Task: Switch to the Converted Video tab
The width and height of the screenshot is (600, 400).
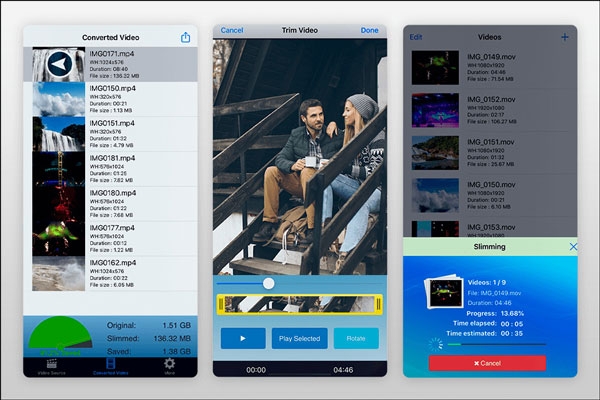Action: pyautogui.click(x=110, y=366)
